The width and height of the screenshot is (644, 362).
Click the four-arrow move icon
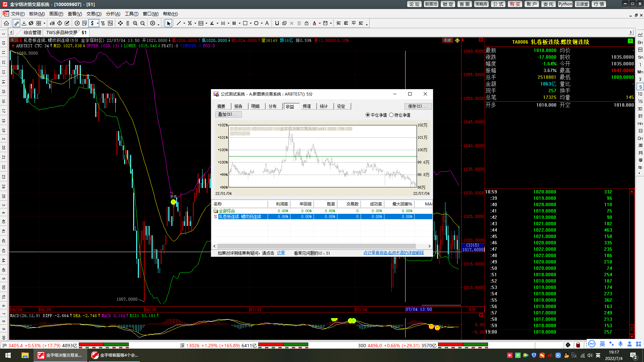[x=120, y=23]
